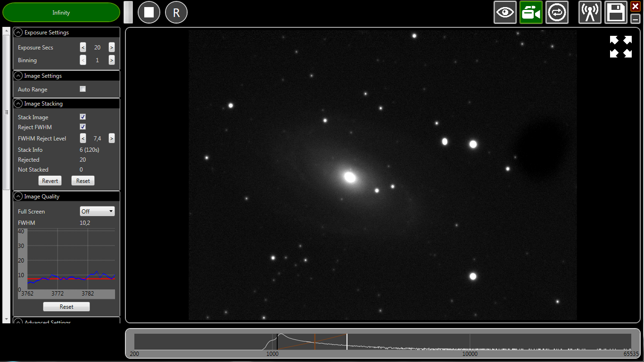Click the histogram label 200

(x=134, y=354)
